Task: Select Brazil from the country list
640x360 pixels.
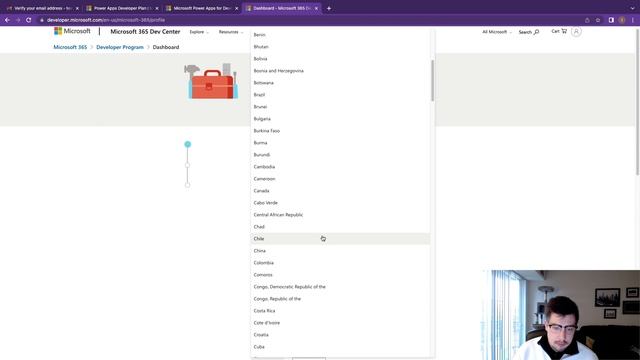Action: point(340,95)
